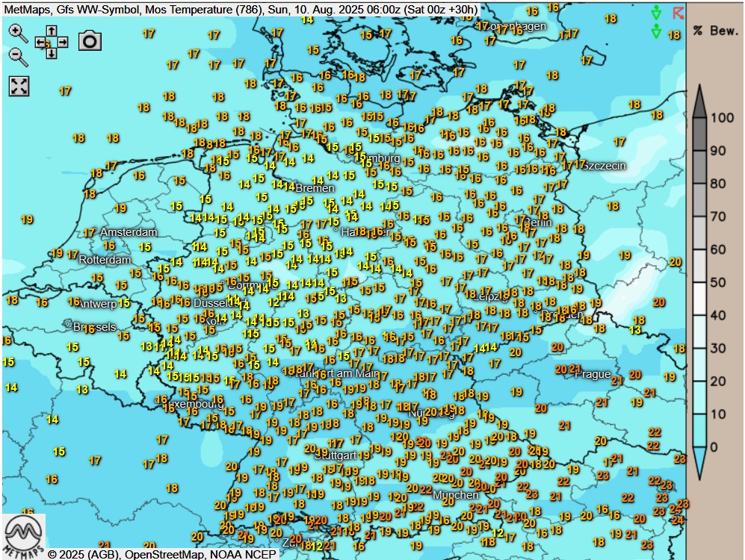Click the Amsterdam city label
Image resolution: width=745 pixels, height=560 pixels.
pos(129,232)
